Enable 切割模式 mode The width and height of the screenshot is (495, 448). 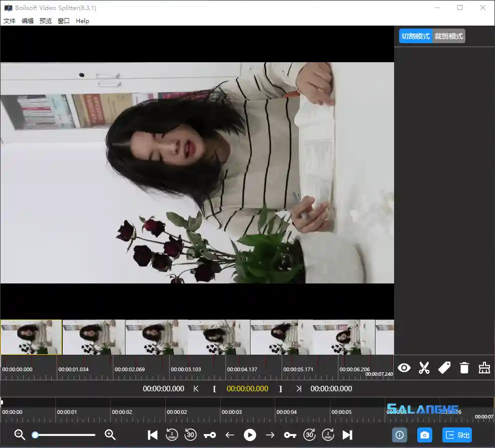[415, 36]
